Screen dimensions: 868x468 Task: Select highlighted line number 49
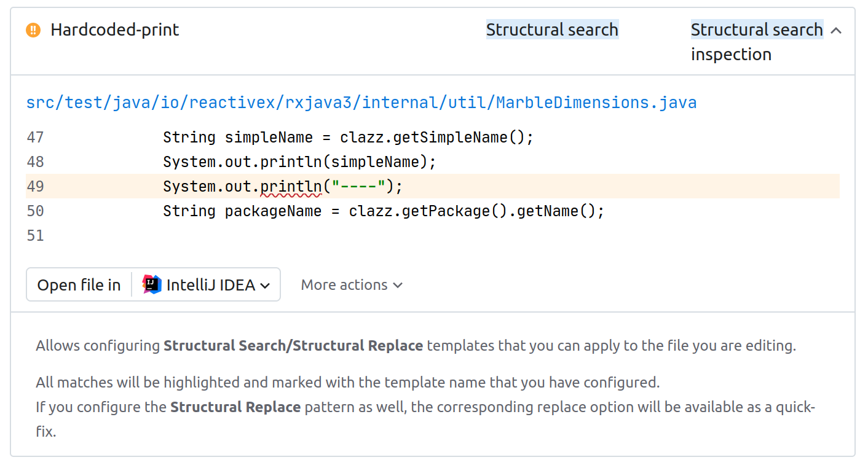(x=35, y=187)
